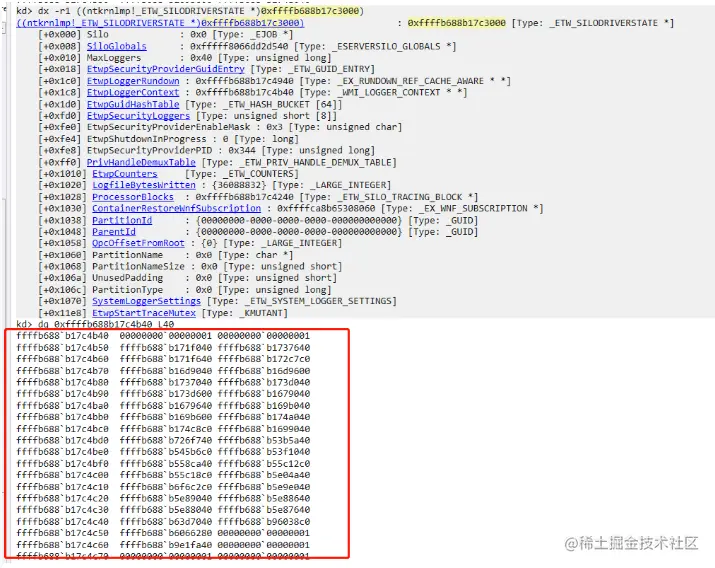Select the dump value ffffb688`b726f740
This screenshot has height=568, width=715.
[166, 440]
